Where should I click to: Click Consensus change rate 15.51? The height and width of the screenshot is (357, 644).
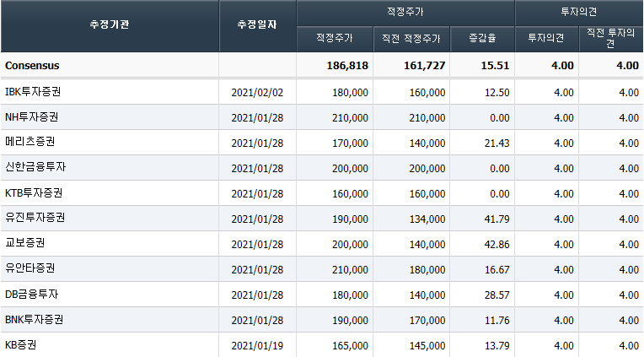(496, 65)
